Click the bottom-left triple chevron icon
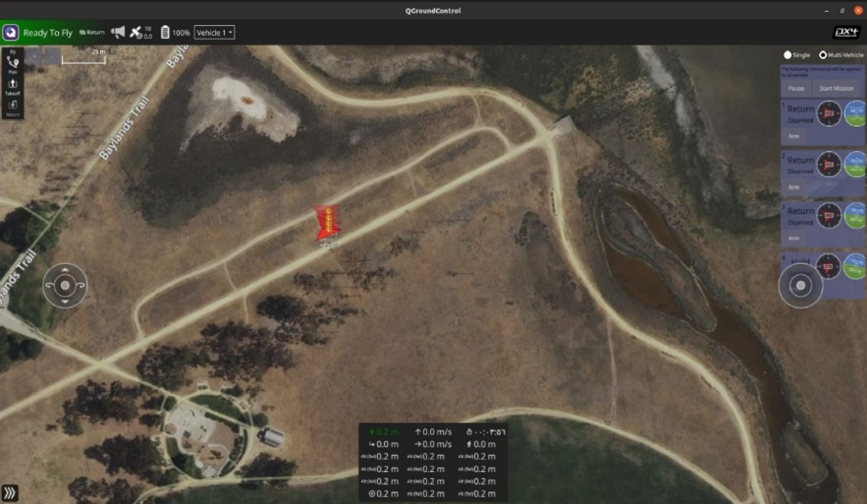The image size is (867, 504). (10, 492)
